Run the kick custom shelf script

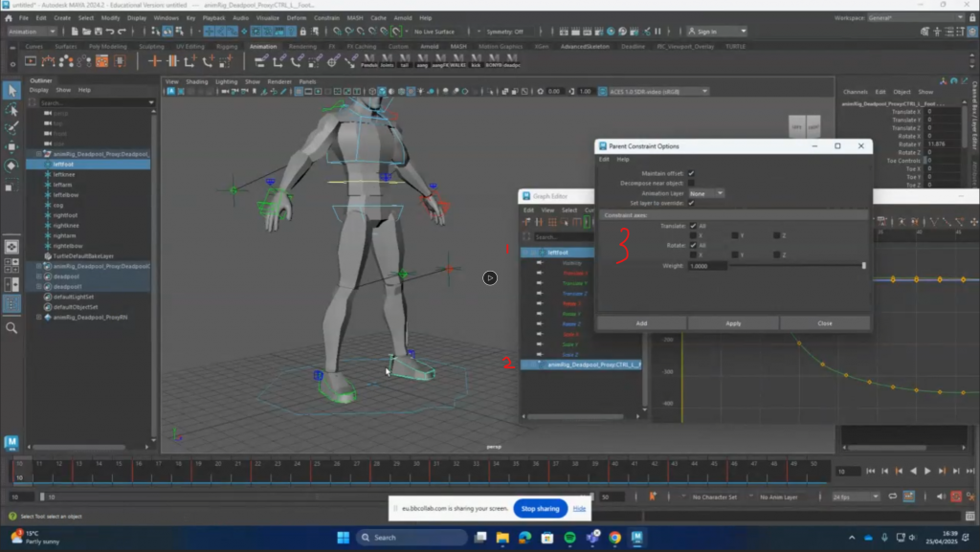coord(477,60)
